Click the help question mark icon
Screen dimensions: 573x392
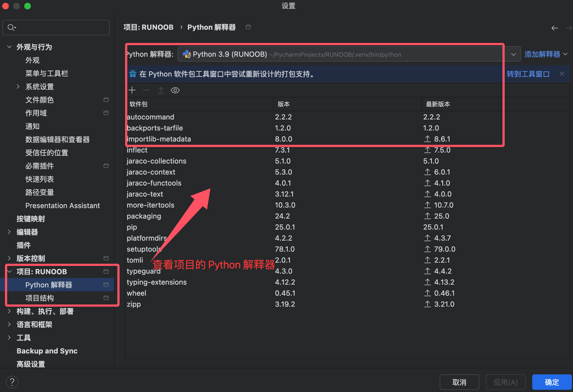coord(12,382)
